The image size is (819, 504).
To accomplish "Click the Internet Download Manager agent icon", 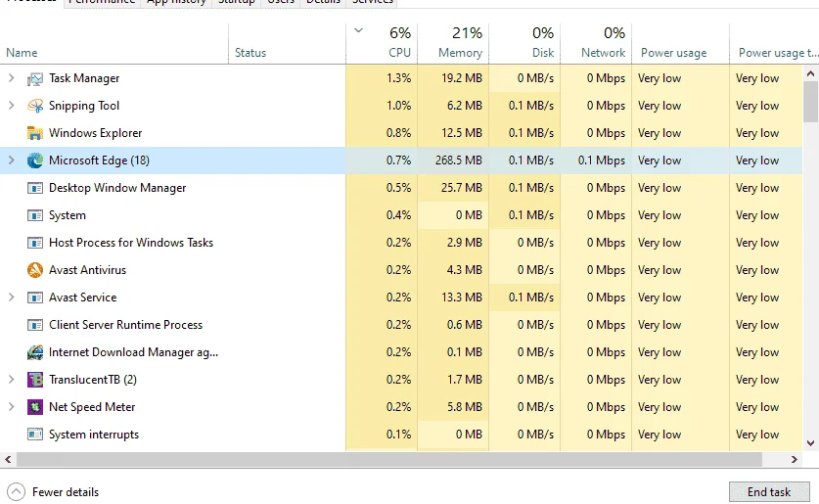I will point(35,352).
